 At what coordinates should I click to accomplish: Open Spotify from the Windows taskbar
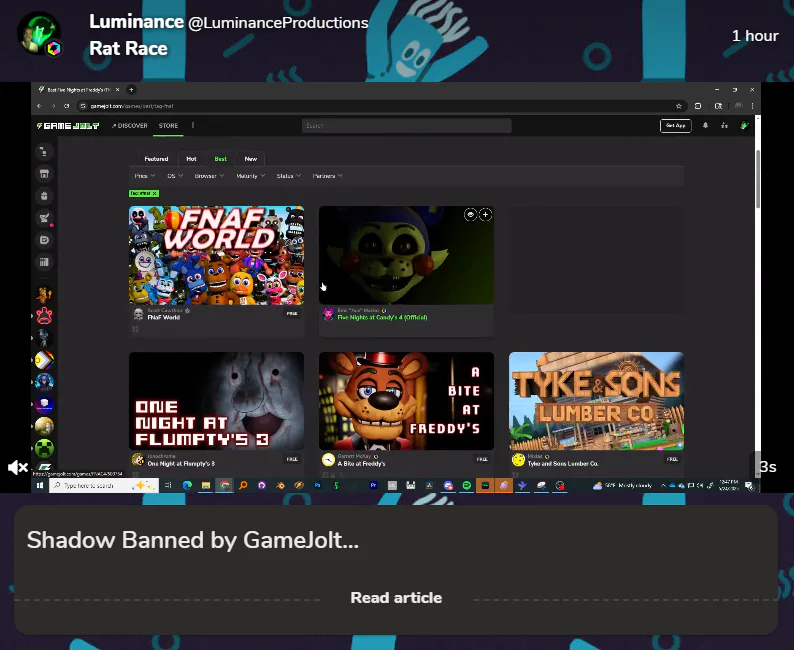pos(466,485)
